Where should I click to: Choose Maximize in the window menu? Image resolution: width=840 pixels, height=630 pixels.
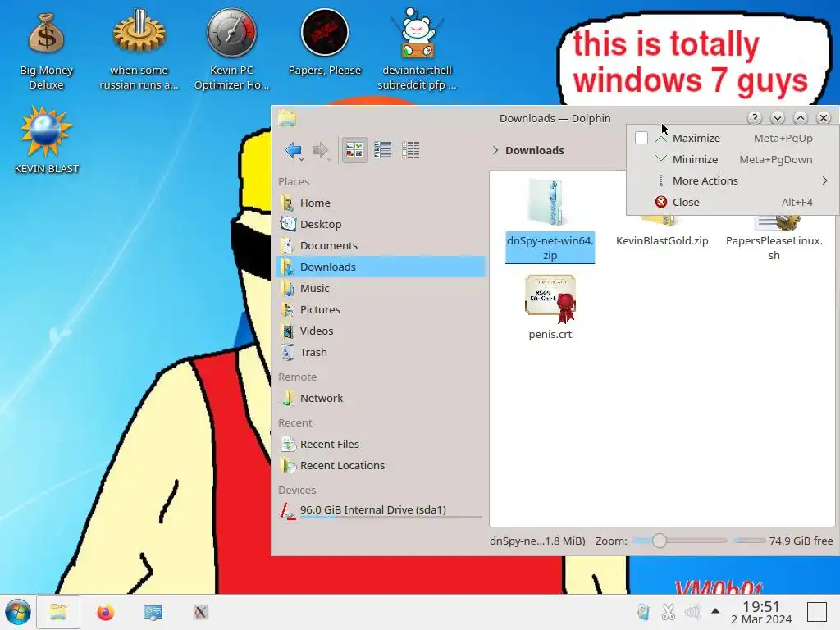coord(732,138)
